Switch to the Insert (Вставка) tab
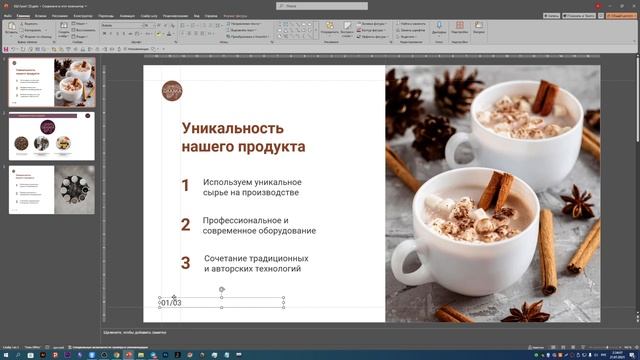640x360 pixels. click(x=40, y=16)
